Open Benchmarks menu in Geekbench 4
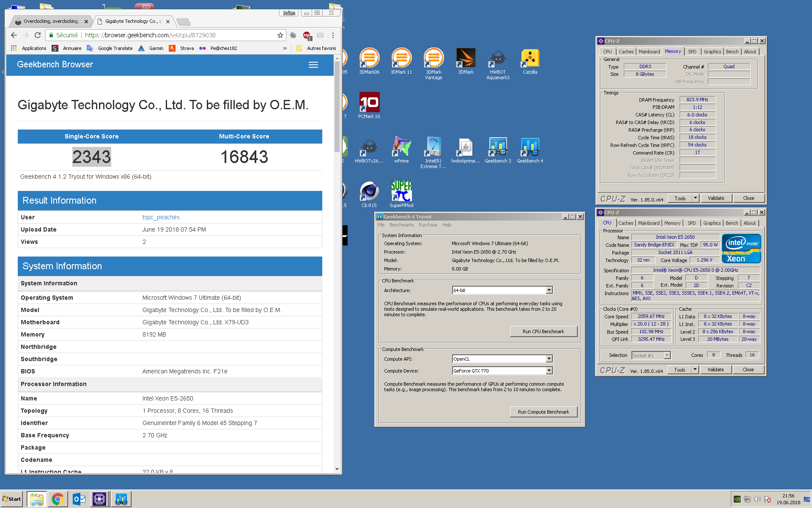Viewport: 812px width, 508px height. (x=401, y=225)
